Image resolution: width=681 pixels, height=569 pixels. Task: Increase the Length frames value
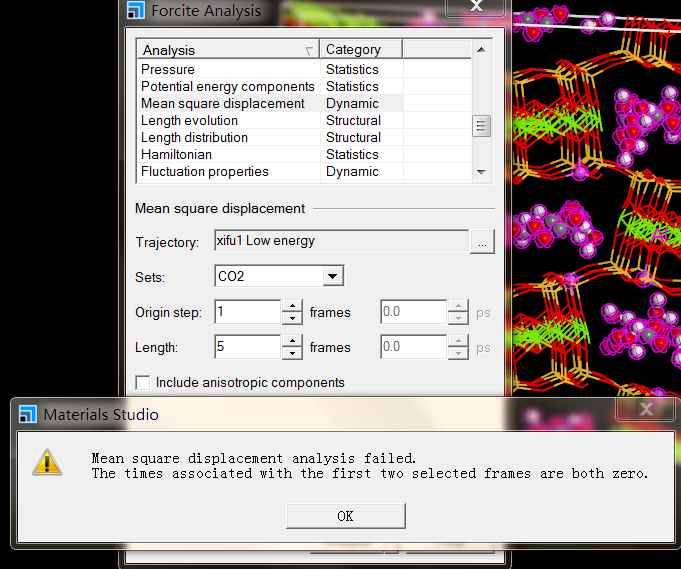tap(292, 341)
